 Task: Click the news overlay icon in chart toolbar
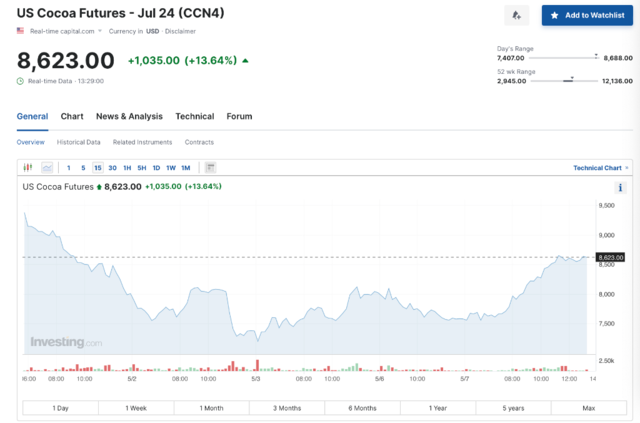(x=211, y=167)
